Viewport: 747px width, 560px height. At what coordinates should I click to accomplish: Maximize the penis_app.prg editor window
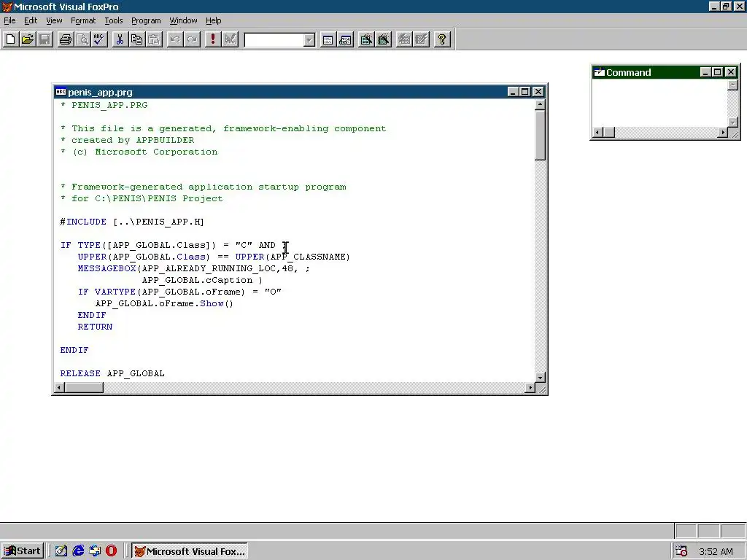point(525,91)
